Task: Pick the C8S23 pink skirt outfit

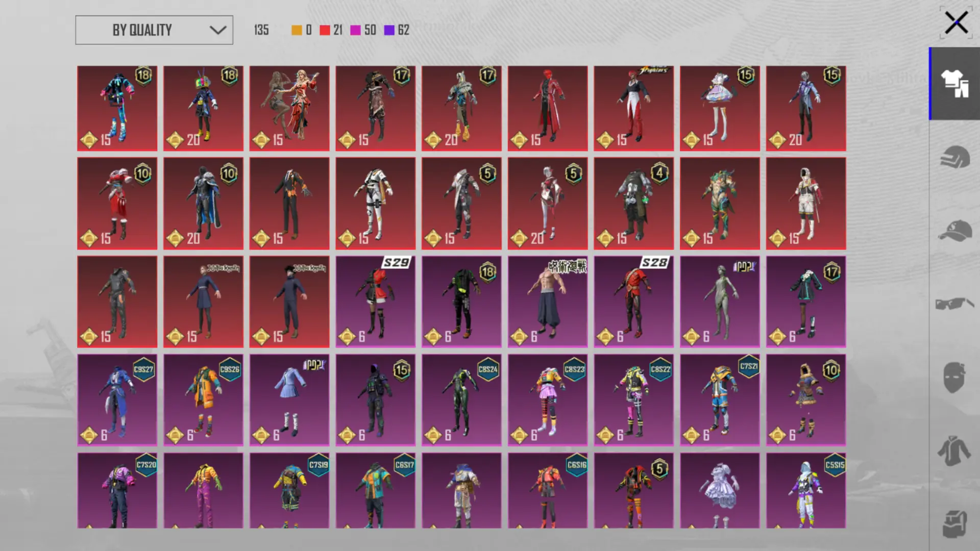Action: tap(547, 400)
